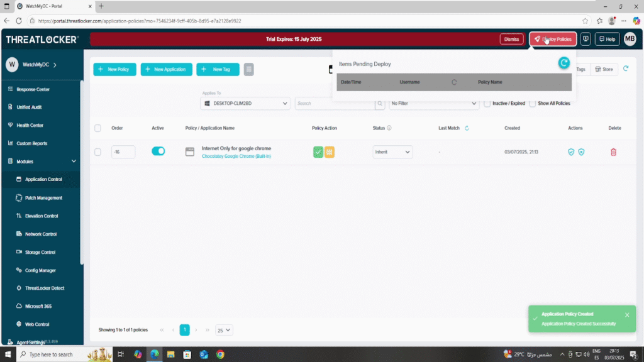Open the Inherit status dropdown
This screenshot has width=644, height=362.
(392, 152)
